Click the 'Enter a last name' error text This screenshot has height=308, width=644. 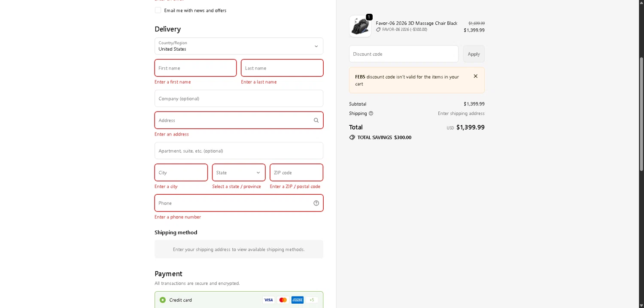point(259,82)
